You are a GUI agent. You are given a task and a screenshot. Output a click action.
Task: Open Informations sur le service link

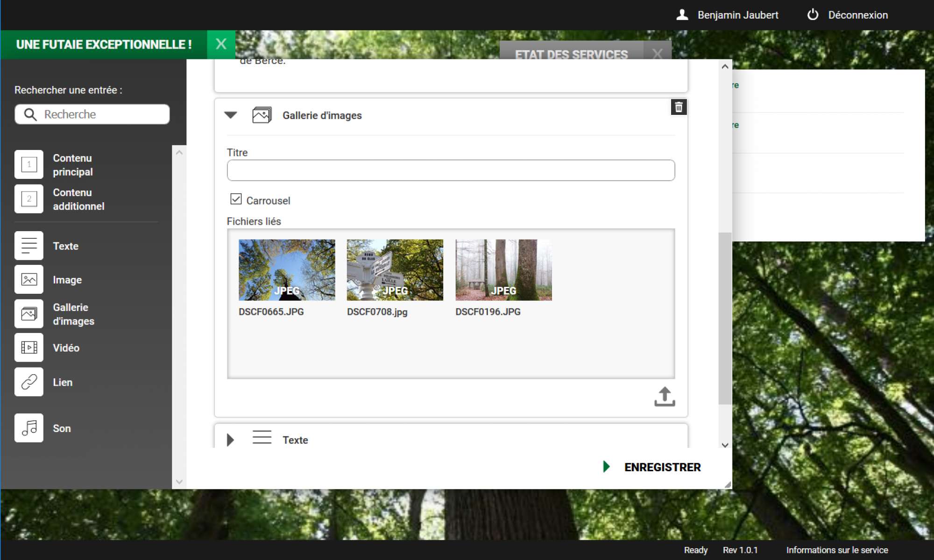pyautogui.click(x=837, y=550)
